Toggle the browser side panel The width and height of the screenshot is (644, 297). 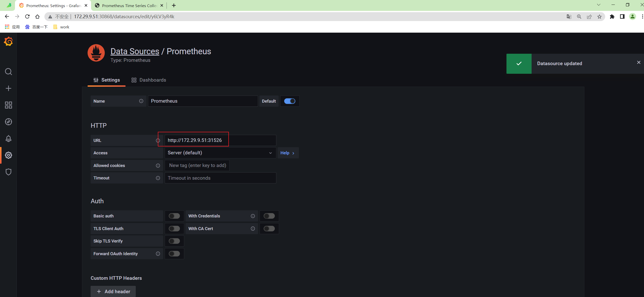[622, 17]
